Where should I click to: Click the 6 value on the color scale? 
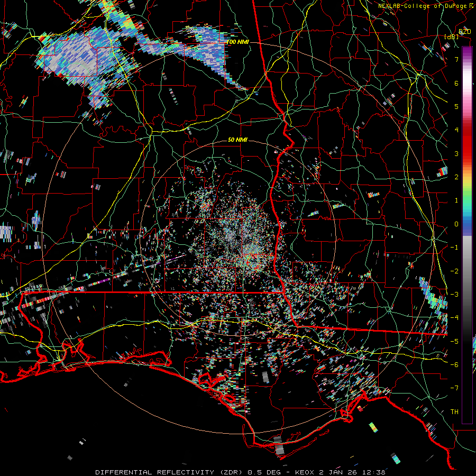pos(456,83)
